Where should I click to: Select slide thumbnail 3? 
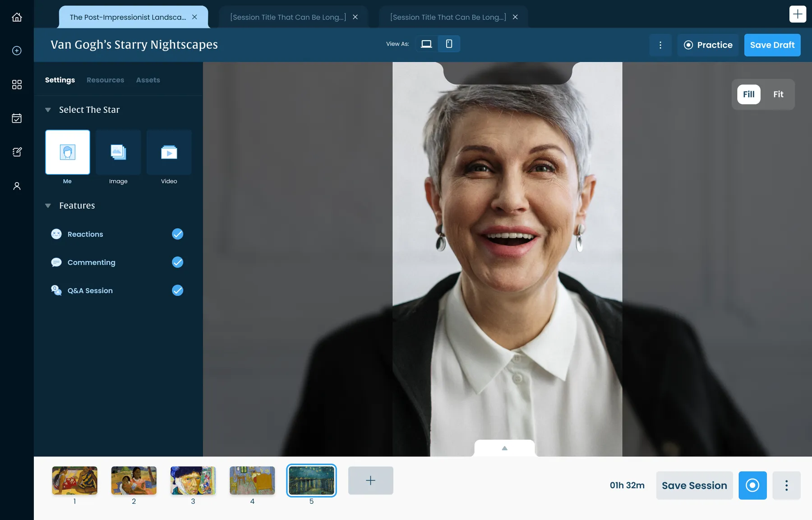click(x=193, y=480)
